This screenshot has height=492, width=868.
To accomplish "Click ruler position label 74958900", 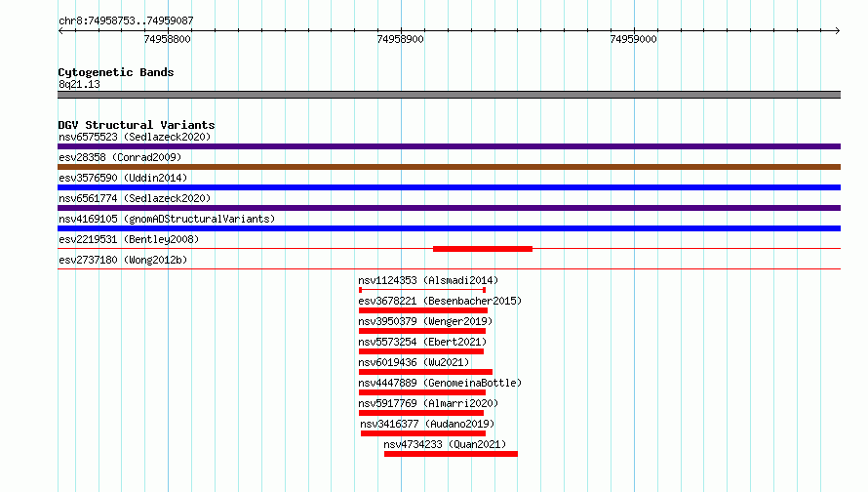I will coord(400,39).
